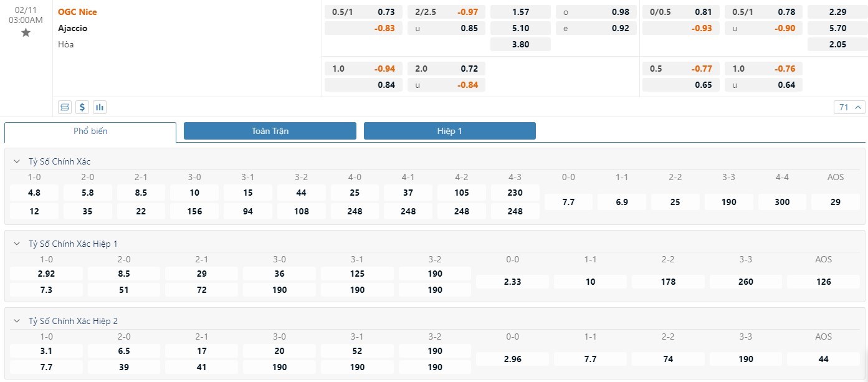Switch to the Toàn Trận tab
This screenshot has width=868, height=382.
tap(270, 131)
